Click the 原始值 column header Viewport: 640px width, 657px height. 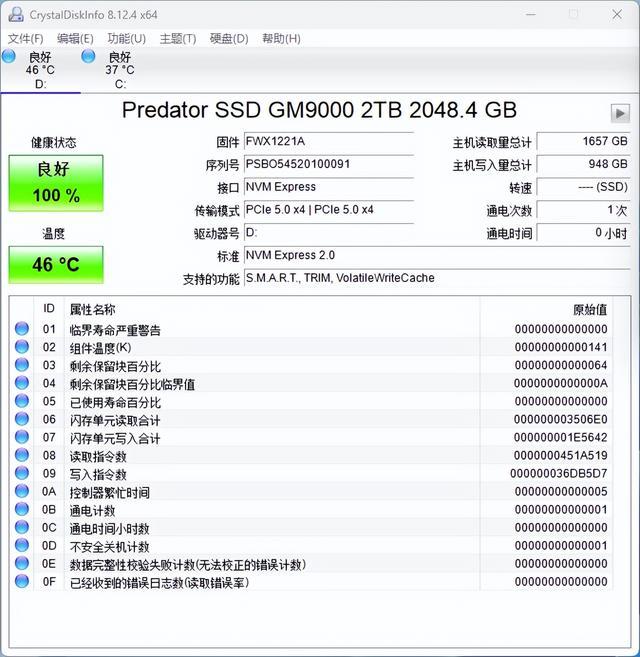[590, 310]
